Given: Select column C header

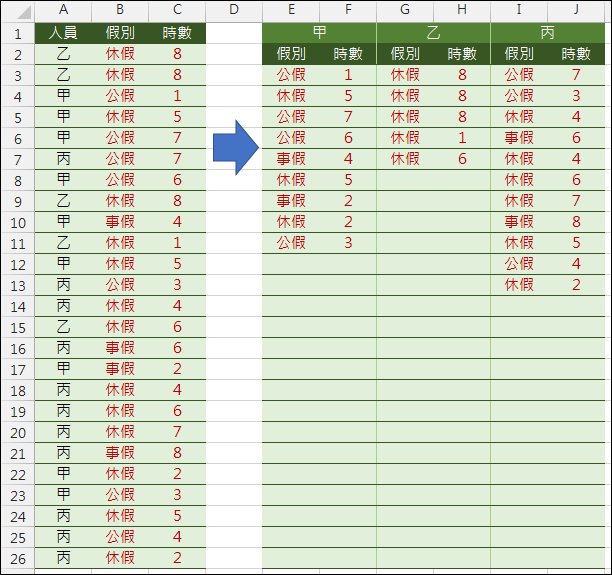Looking at the screenshot, I should click(x=177, y=10).
